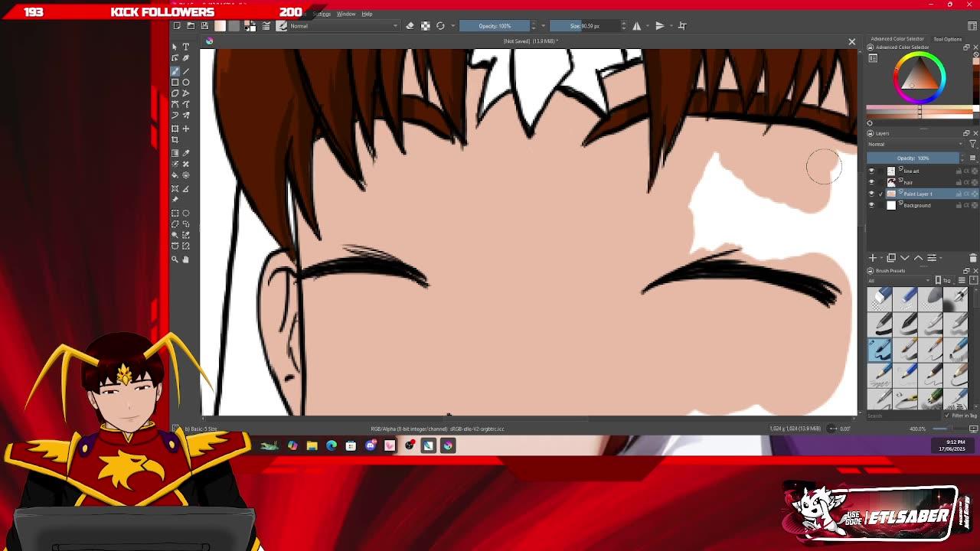Screen dimensions: 980x551
Task: Close the document with the X button
Action: click(851, 41)
